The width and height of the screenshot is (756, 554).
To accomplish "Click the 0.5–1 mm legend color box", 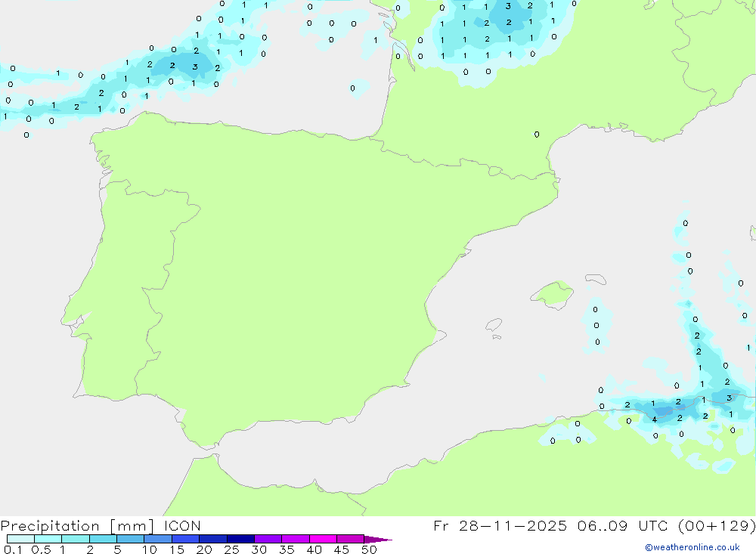I will [x=48, y=539].
